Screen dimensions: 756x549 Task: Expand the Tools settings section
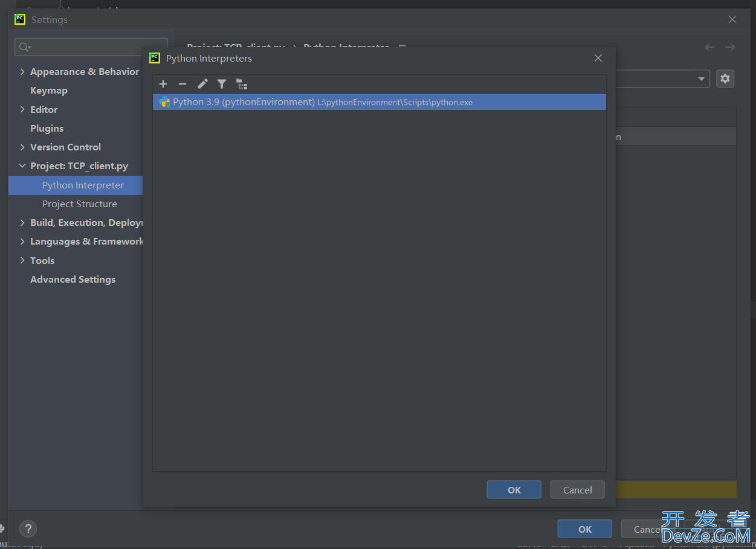pyautogui.click(x=22, y=260)
